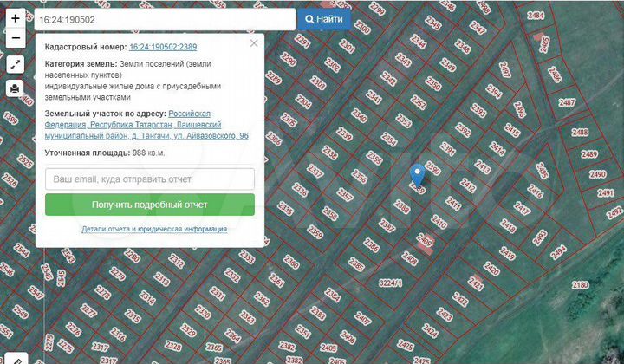Select parcel 3224/1 on the map
Screen dimensions: 624x364
point(392,282)
